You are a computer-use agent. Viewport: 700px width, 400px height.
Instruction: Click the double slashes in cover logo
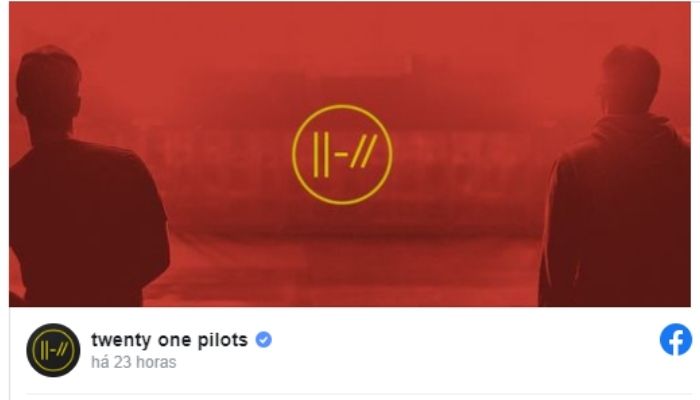364,151
